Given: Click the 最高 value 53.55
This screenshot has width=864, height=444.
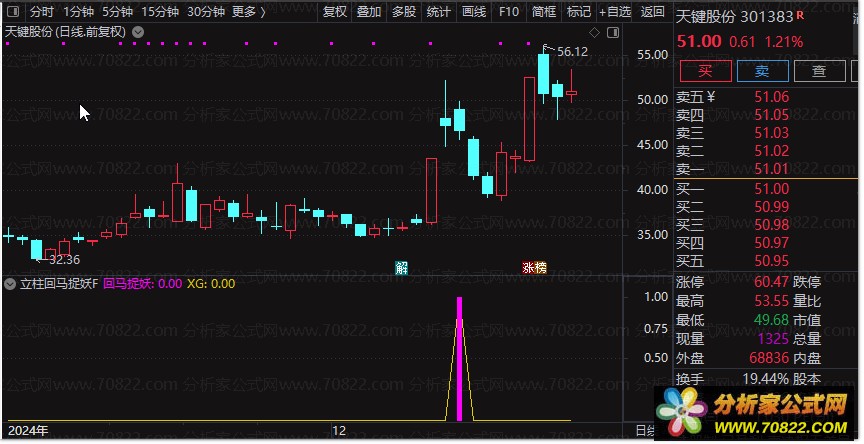Looking at the screenshot, I should click(771, 301).
